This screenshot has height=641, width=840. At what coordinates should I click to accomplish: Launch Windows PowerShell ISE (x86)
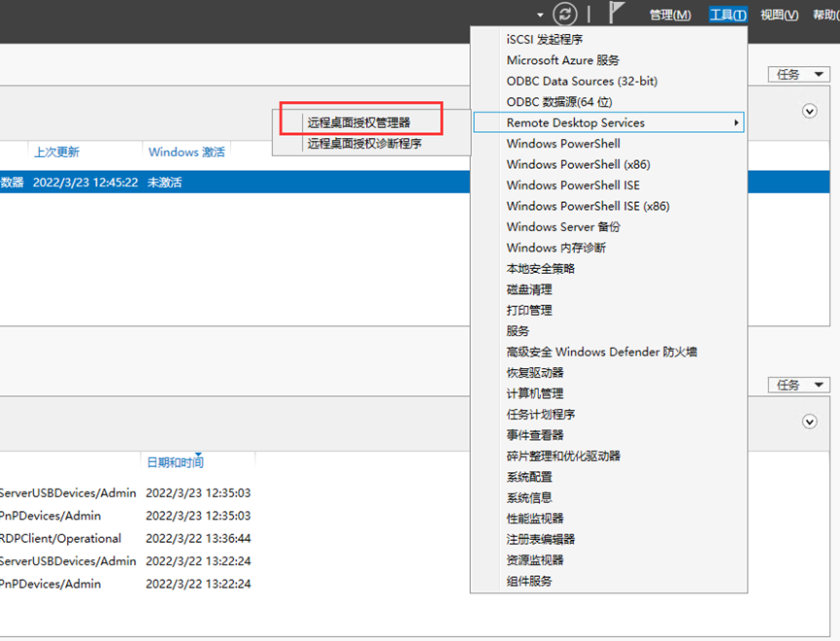[x=588, y=206]
